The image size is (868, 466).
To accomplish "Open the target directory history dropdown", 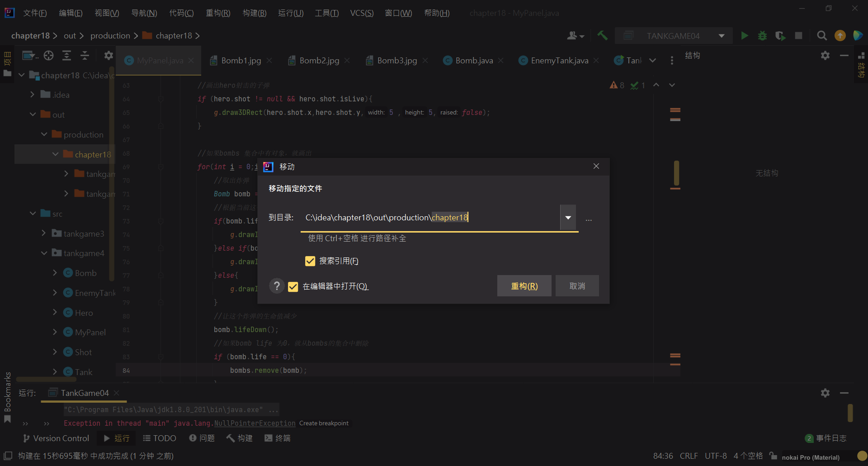I will coord(568,218).
